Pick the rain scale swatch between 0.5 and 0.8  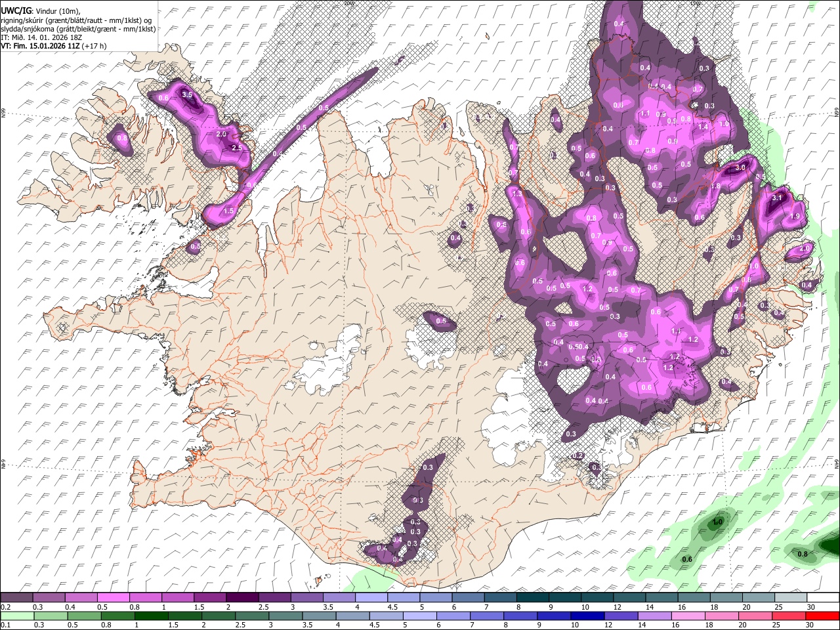point(84,616)
